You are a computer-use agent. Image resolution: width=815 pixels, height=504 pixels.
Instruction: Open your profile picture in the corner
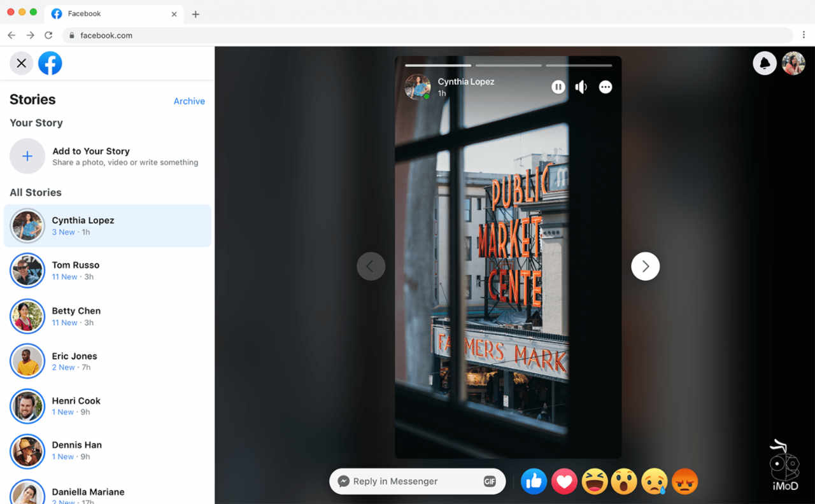[x=793, y=63]
